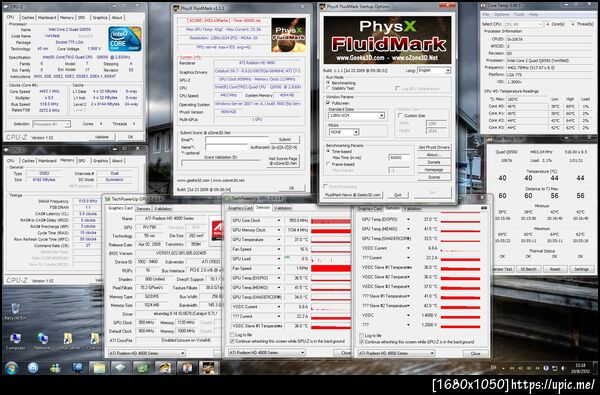Select Time-based benchmarking radio
The width and height of the screenshot is (600, 395).
(328, 151)
